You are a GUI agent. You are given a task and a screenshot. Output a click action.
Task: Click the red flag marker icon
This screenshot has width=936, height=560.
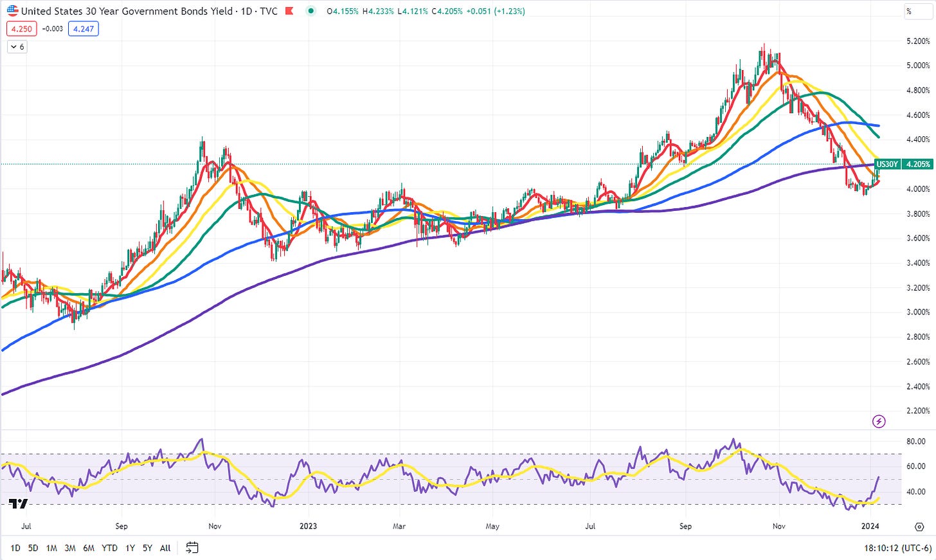(289, 11)
